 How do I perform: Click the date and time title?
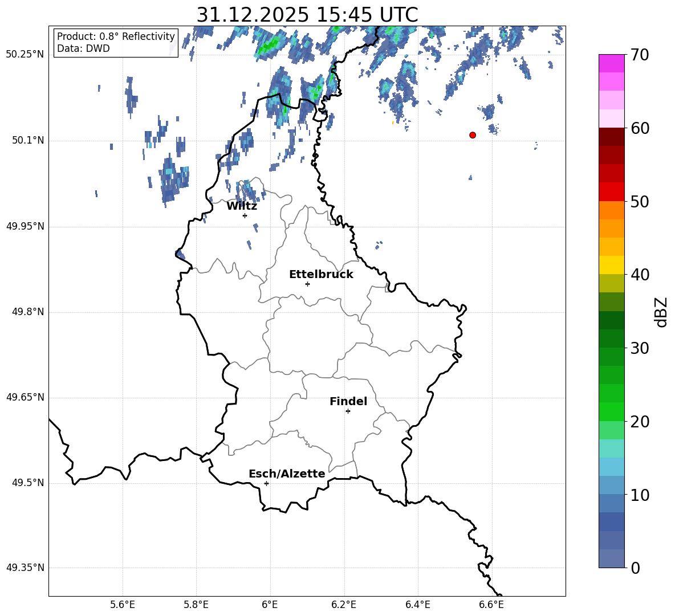[307, 15]
